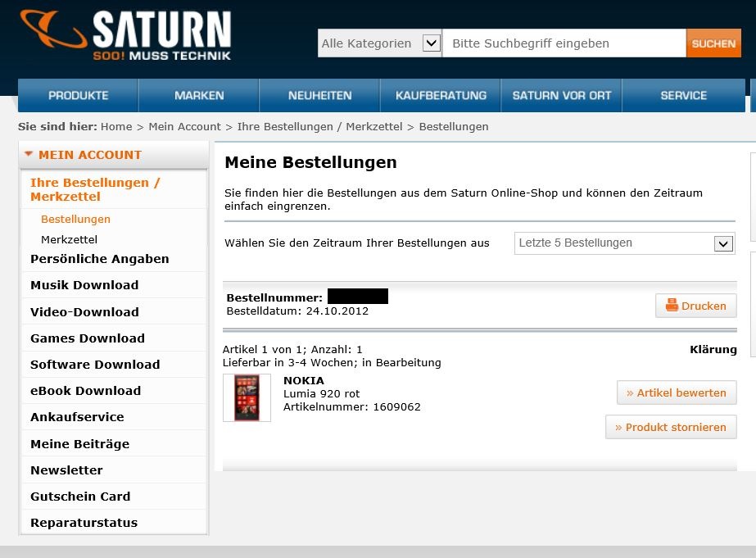
Task: Click the Meine Bestellungen heading
Action: pos(311,162)
